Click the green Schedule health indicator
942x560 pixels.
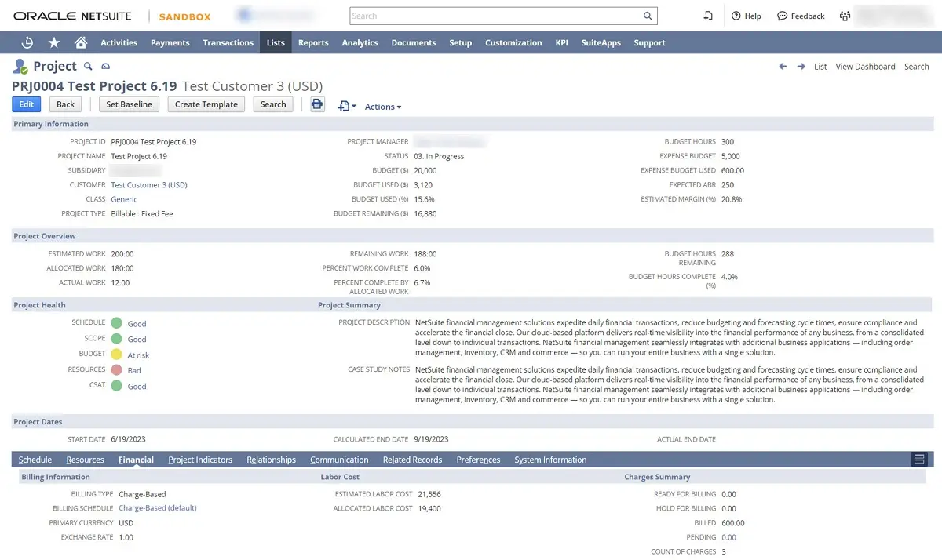click(x=116, y=323)
